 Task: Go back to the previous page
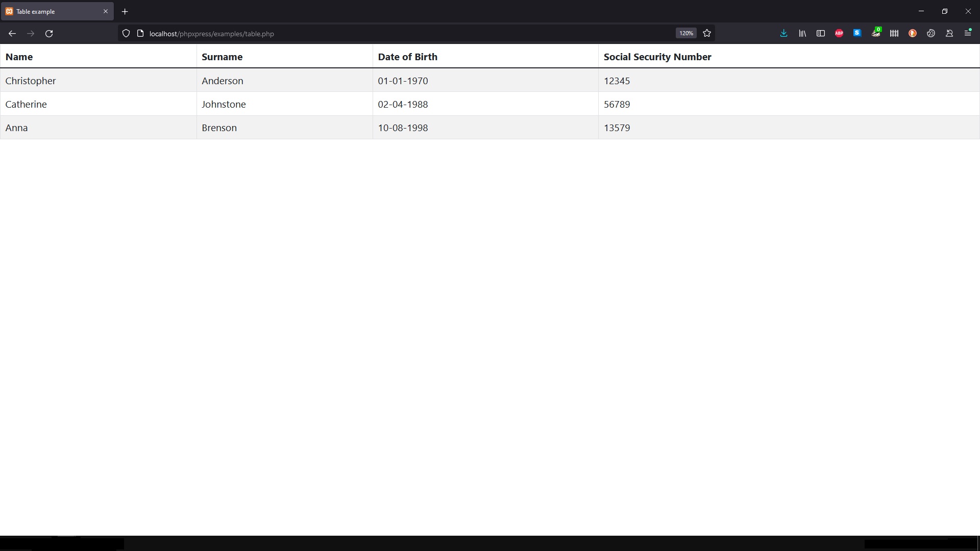pyautogui.click(x=12, y=34)
